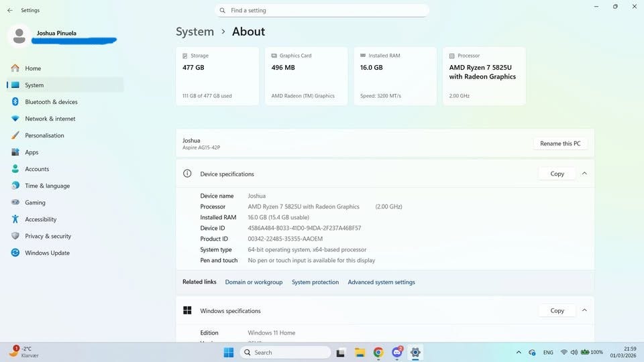Click the volume speaker icon
Viewport: 644px width, 362px height.
point(574,352)
